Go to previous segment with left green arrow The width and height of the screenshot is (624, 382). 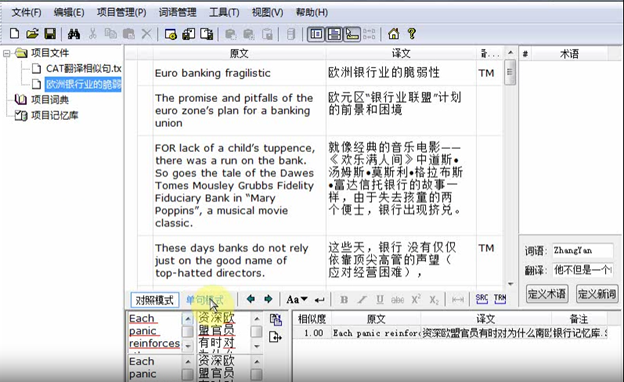coord(251,299)
